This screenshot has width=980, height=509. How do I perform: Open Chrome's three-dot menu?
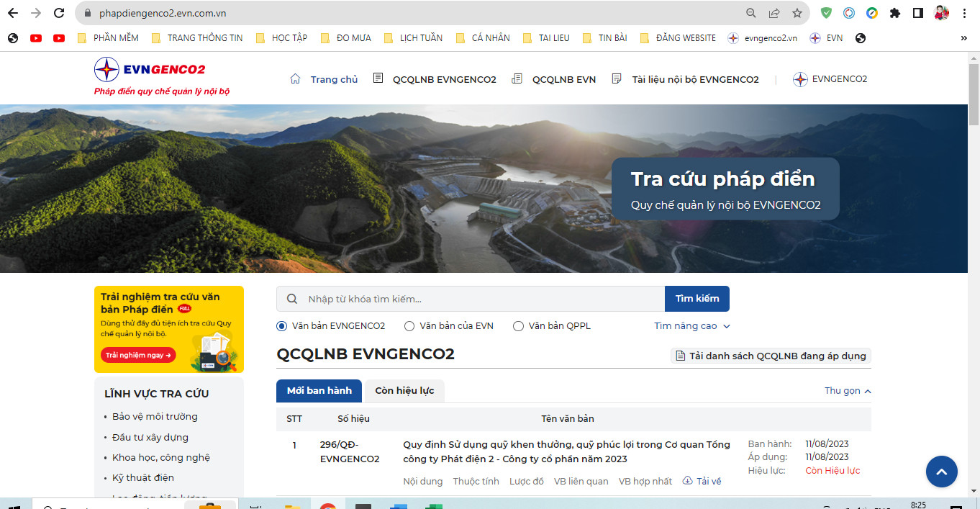[x=964, y=13]
